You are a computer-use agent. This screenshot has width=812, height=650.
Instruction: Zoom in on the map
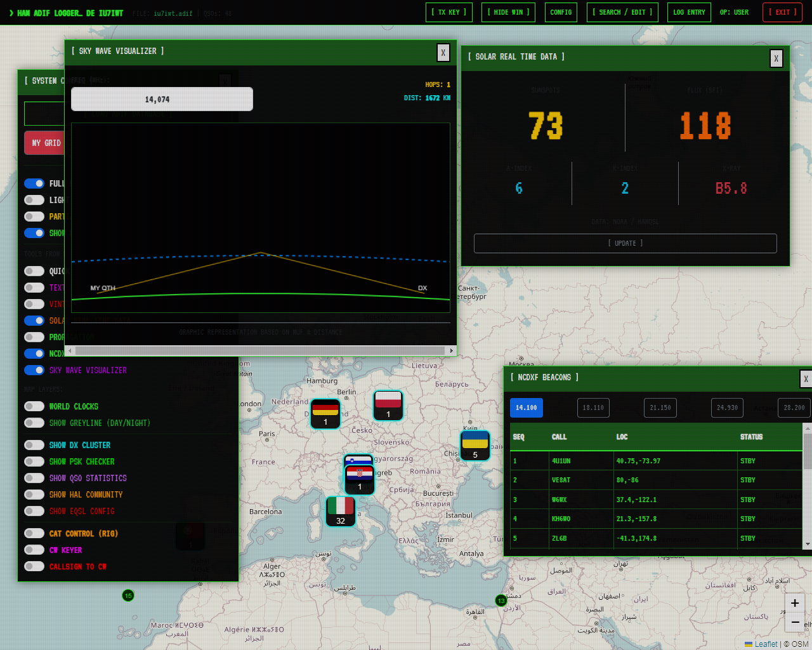(x=795, y=603)
